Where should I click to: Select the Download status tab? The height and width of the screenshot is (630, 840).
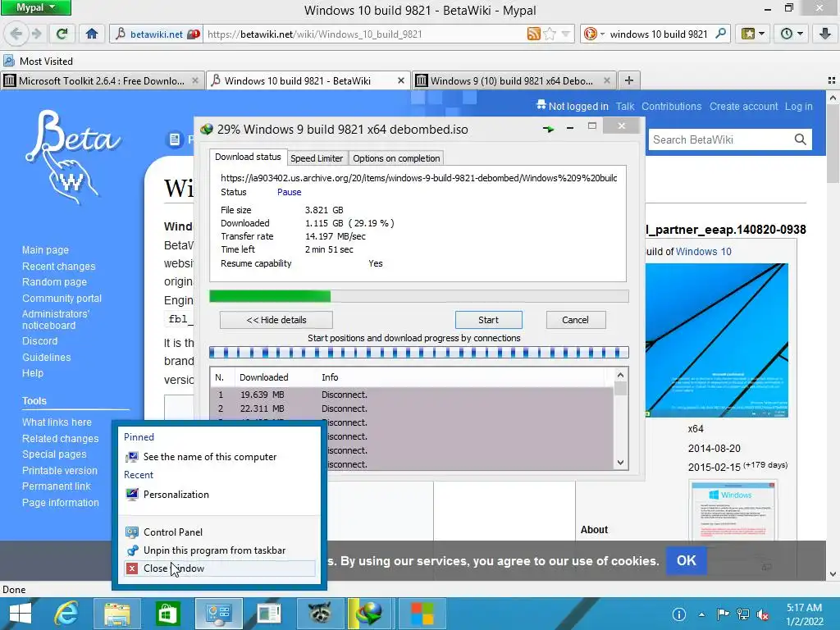point(248,157)
